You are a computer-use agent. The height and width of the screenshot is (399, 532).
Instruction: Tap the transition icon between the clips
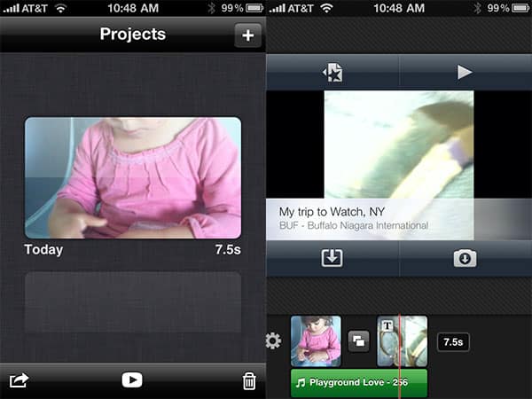(358, 341)
